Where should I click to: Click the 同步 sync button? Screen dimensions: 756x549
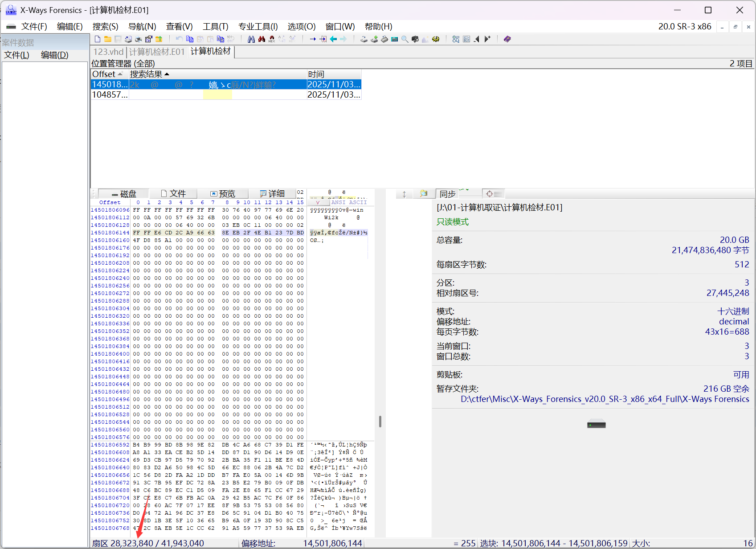(448, 194)
